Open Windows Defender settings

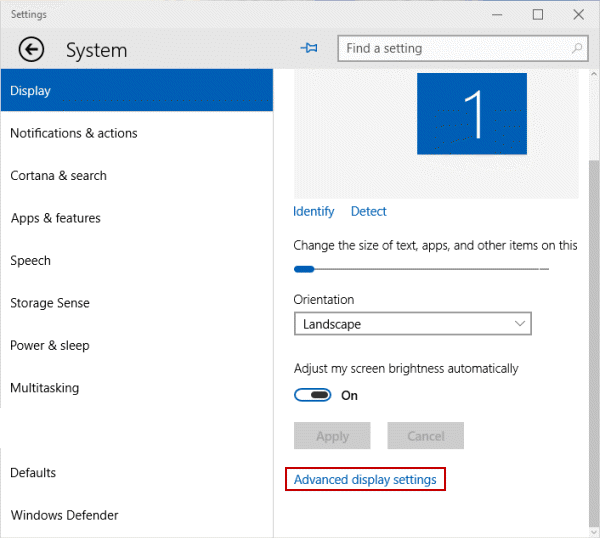[x=64, y=516]
